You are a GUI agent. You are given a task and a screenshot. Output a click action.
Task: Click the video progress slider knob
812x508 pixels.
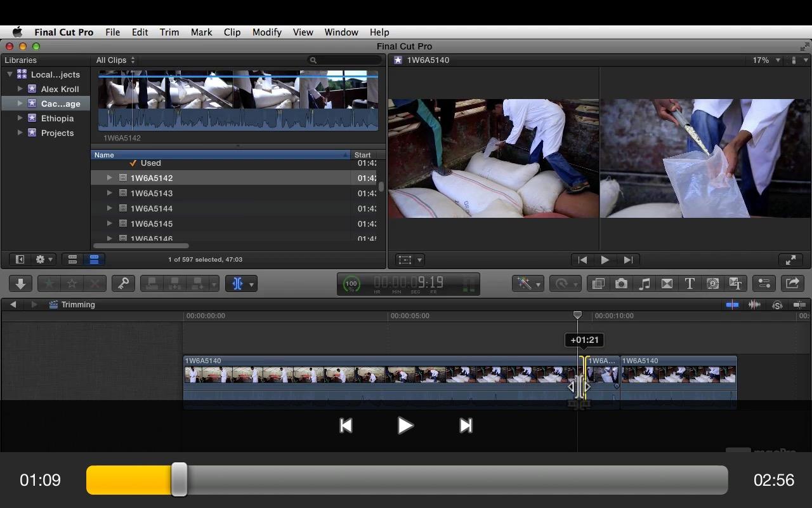[180, 479]
